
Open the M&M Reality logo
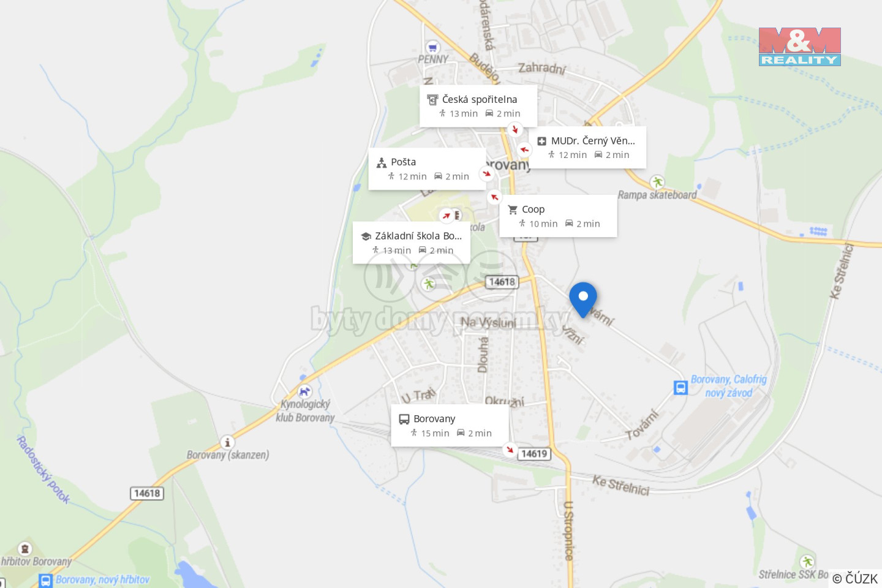coord(799,47)
